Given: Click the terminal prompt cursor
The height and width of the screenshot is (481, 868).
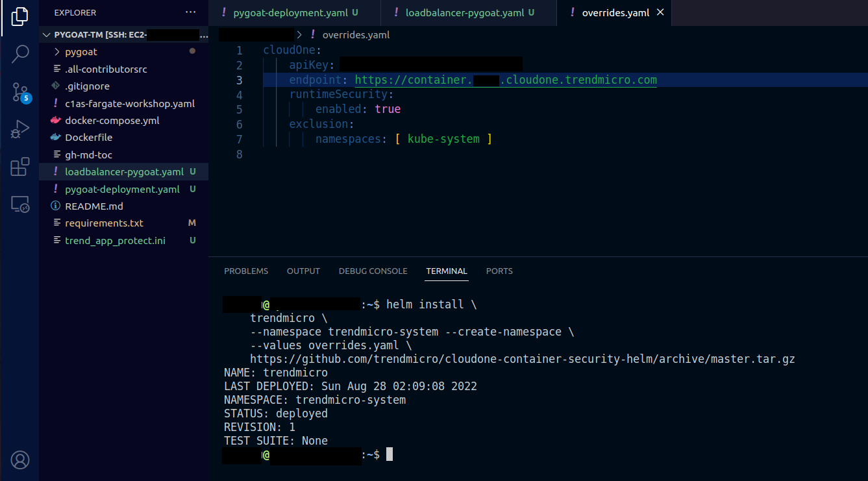Looking at the screenshot, I should [390, 454].
